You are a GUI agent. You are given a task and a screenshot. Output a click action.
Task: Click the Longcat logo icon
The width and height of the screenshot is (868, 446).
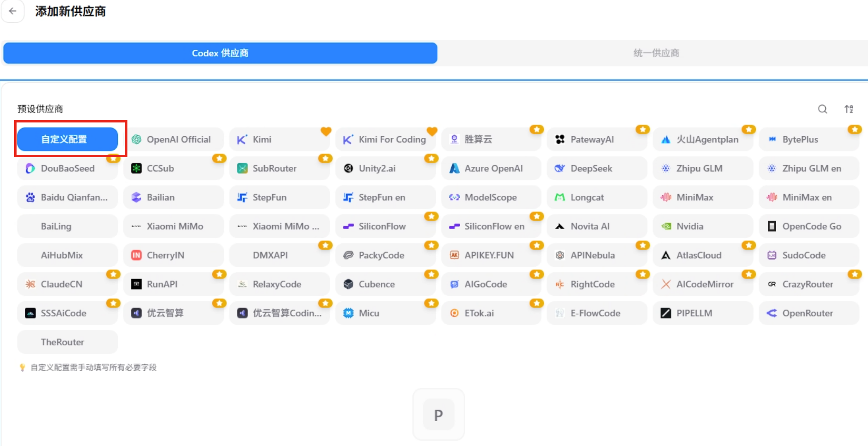tap(560, 197)
